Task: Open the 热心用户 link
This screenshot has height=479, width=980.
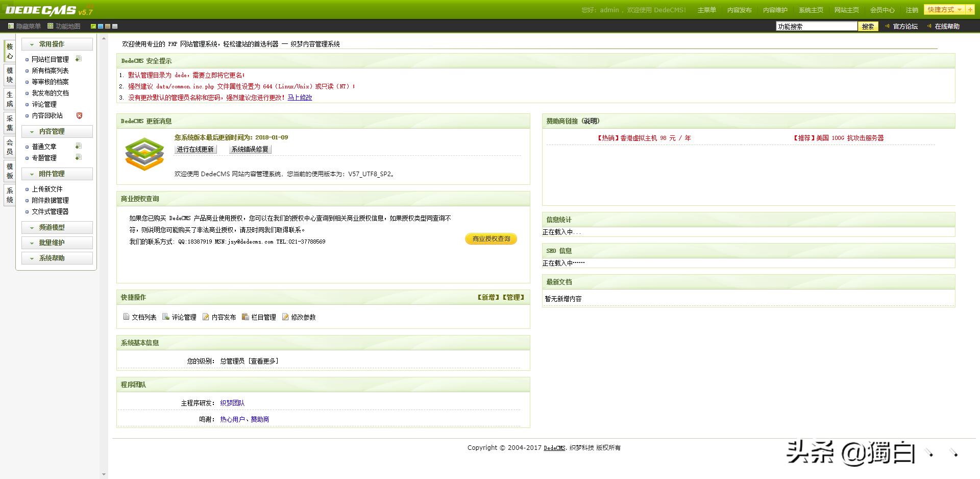Action: pos(232,419)
